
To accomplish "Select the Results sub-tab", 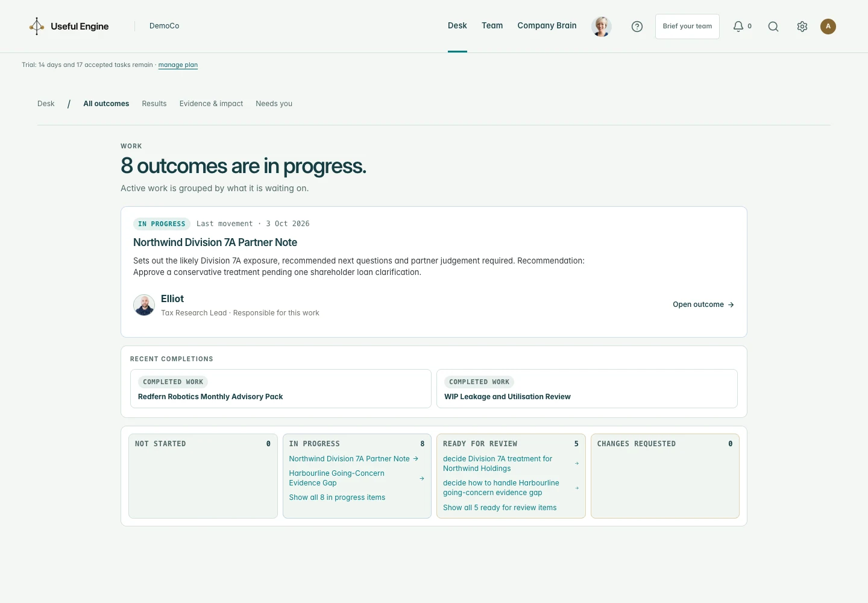I will [x=154, y=104].
